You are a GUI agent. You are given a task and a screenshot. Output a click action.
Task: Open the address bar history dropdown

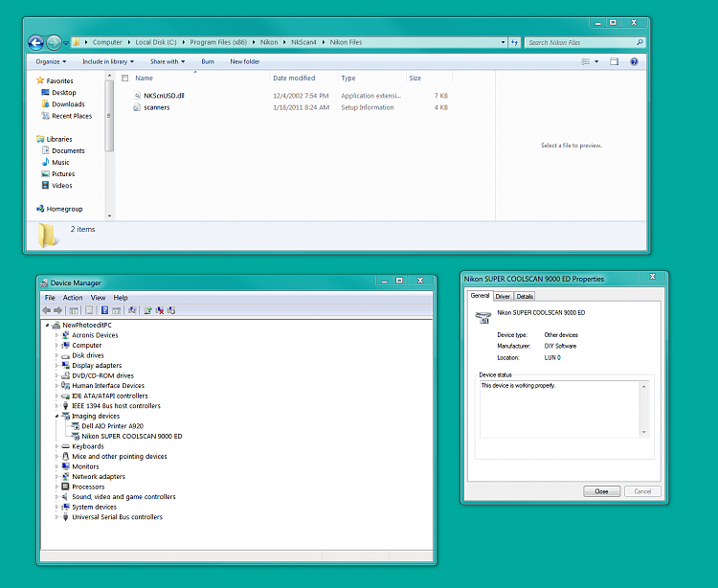(x=503, y=42)
